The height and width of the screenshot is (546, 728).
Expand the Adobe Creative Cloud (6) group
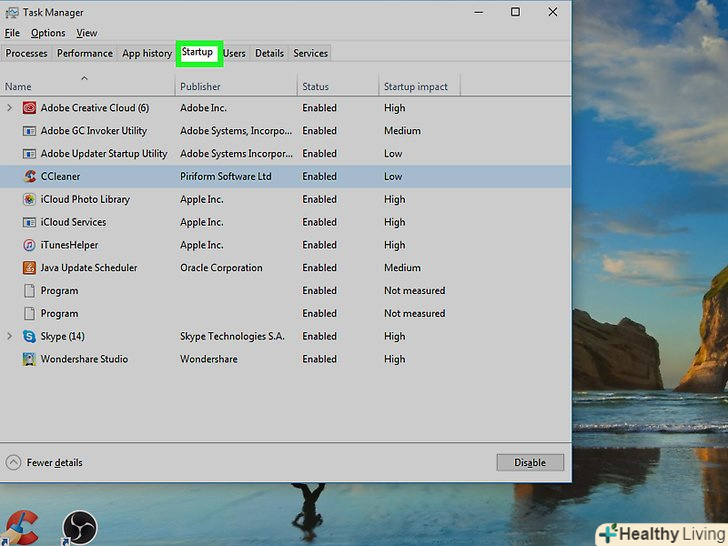pos(9,108)
